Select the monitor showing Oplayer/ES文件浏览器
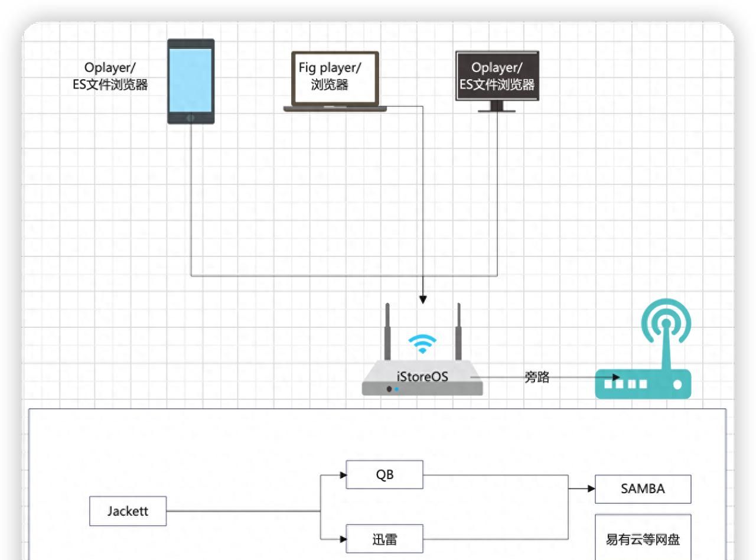The height and width of the screenshot is (560, 756). click(498, 76)
